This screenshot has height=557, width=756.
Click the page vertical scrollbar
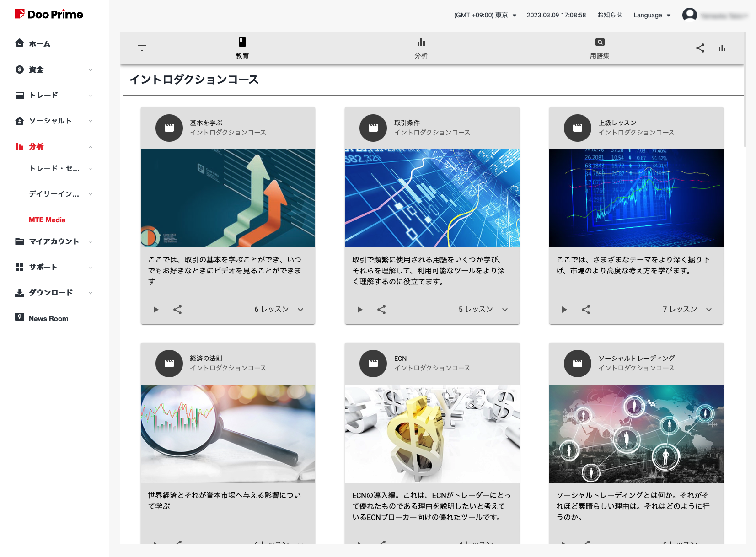pyautogui.click(x=745, y=89)
